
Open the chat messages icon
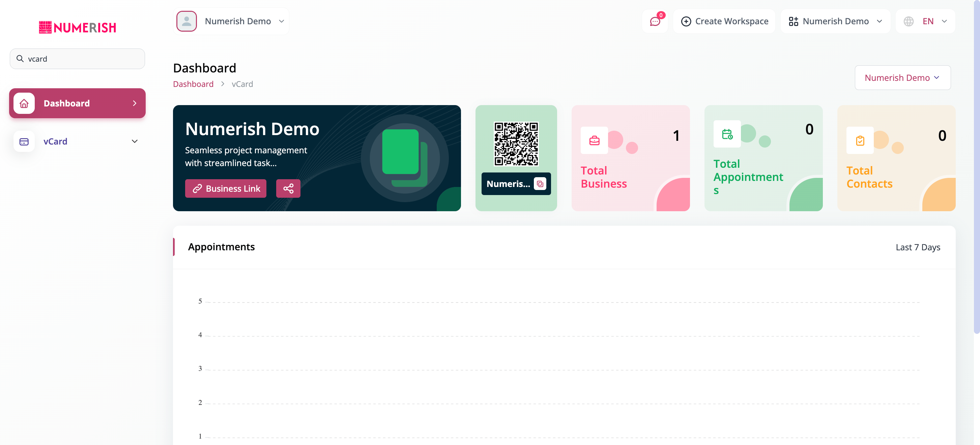coord(655,22)
